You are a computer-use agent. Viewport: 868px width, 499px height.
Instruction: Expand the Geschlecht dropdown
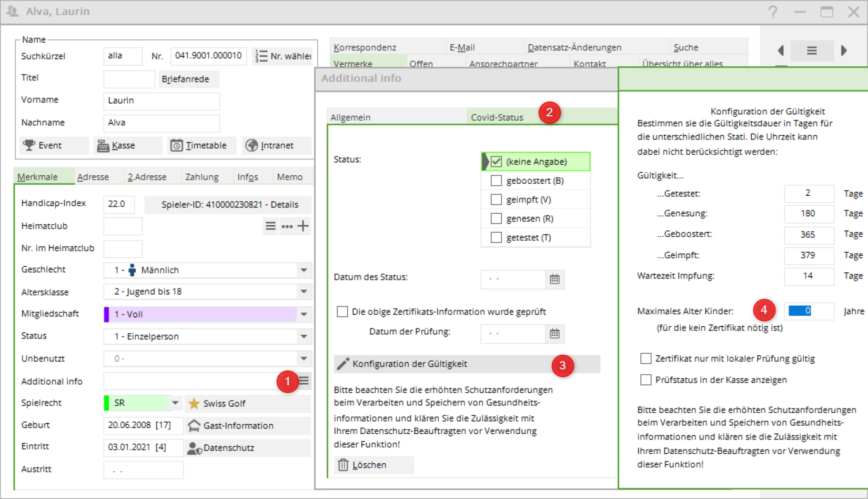pyautogui.click(x=304, y=270)
